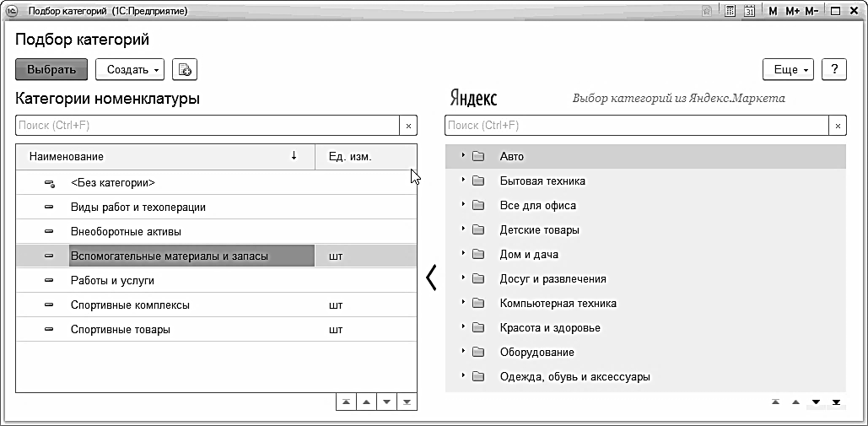This screenshot has width=868, height=426.
Task: Add to favorites with the star icon
Action: point(708,11)
